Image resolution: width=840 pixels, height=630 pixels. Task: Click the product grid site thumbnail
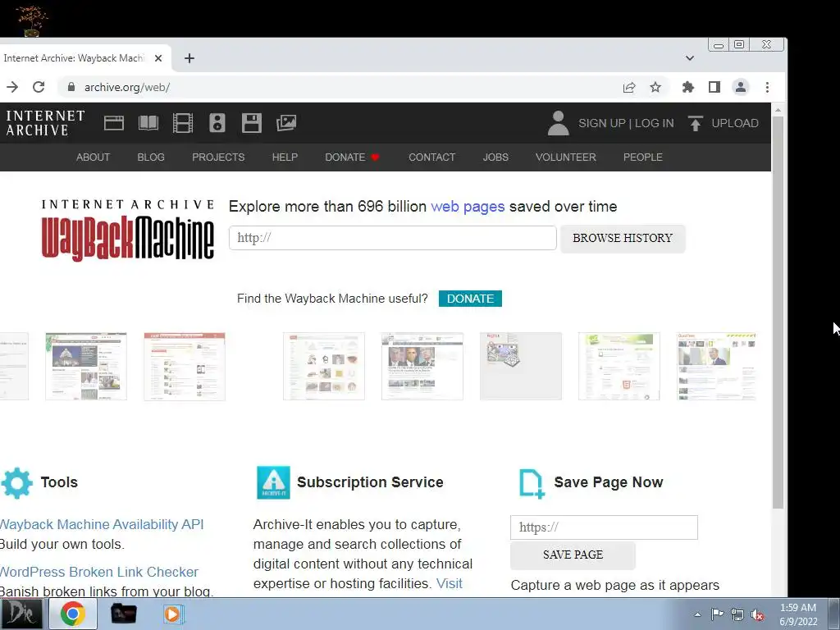(x=323, y=367)
